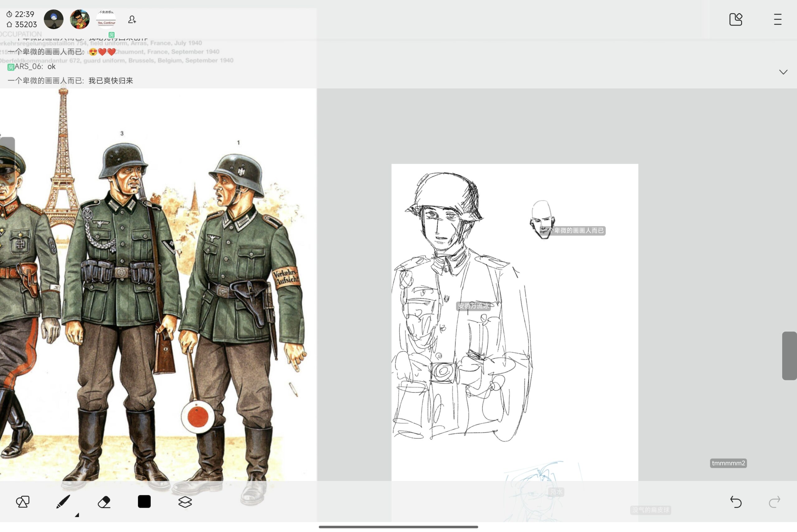The width and height of the screenshot is (797, 532).
Task: Tap the '安德万流冰' cursor label on canvas
Action: (x=473, y=306)
